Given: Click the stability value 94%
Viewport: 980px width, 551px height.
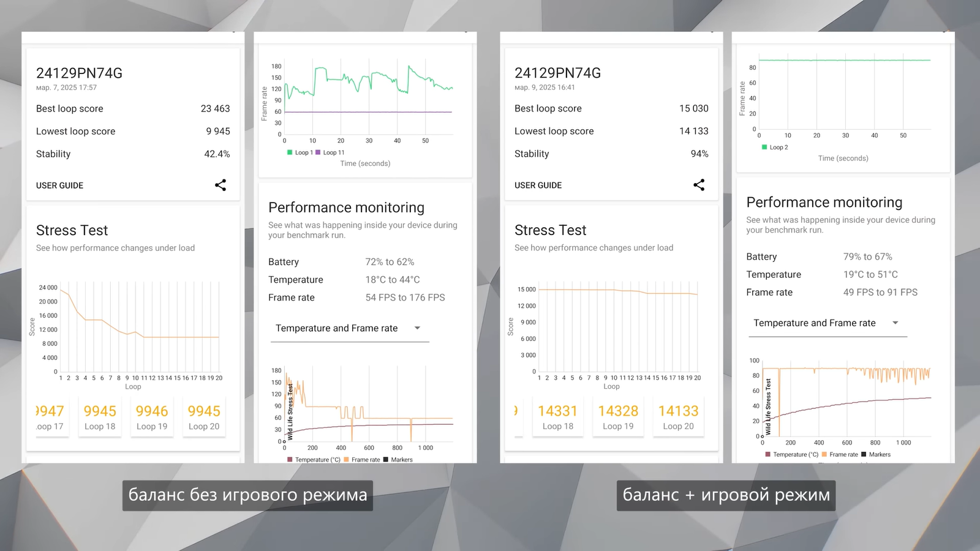Looking at the screenshot, I should [699, 154].
